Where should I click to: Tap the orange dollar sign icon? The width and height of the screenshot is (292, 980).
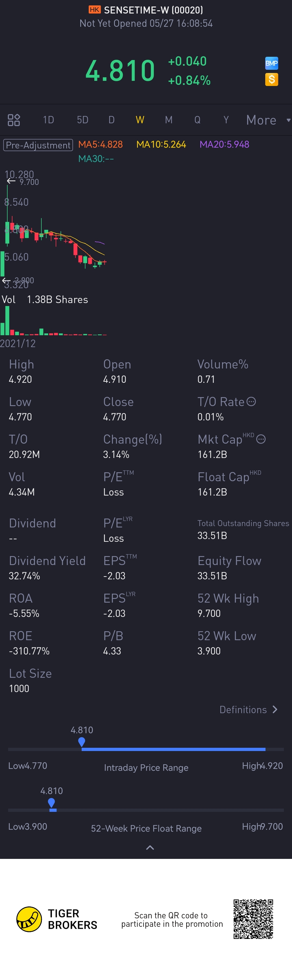[x=271, y=79]
